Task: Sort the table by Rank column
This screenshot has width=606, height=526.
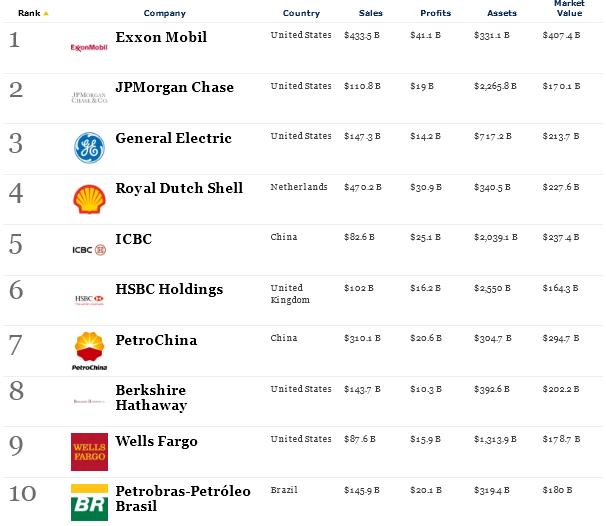Action: click(x=29, y=13)
